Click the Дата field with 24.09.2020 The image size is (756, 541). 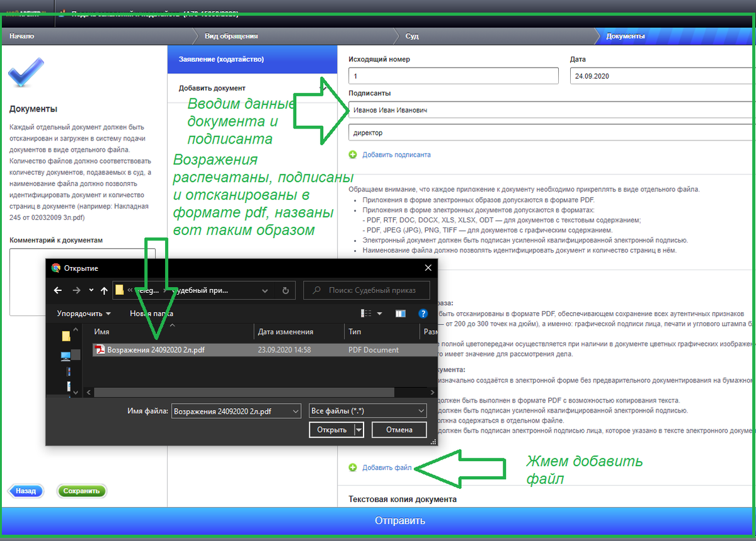click(662, 76)
